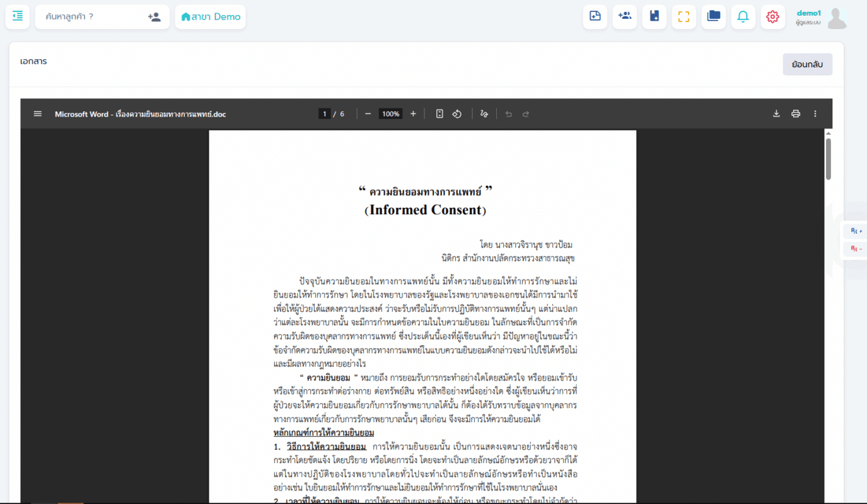The width and height of the screenshot is (867, 504).
Task: Click the Informed Consent title text
Action: tap(426, 210)
